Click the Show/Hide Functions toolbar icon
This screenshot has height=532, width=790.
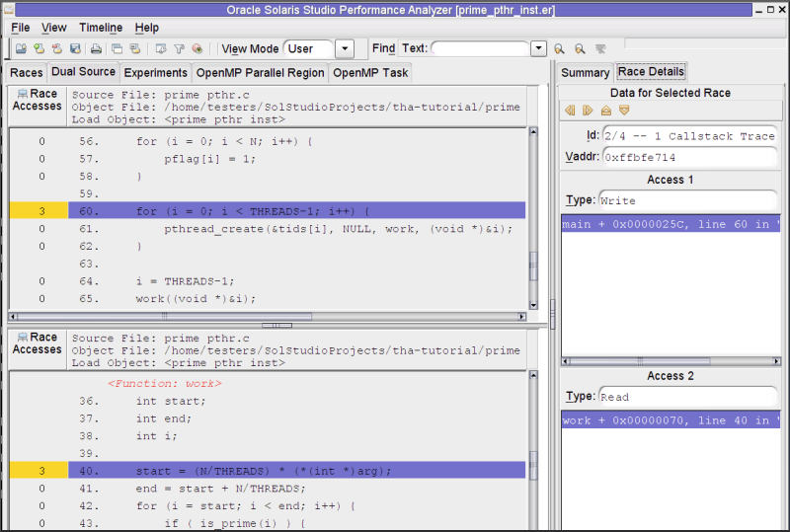pyautogui.click(x=197, y=49)
